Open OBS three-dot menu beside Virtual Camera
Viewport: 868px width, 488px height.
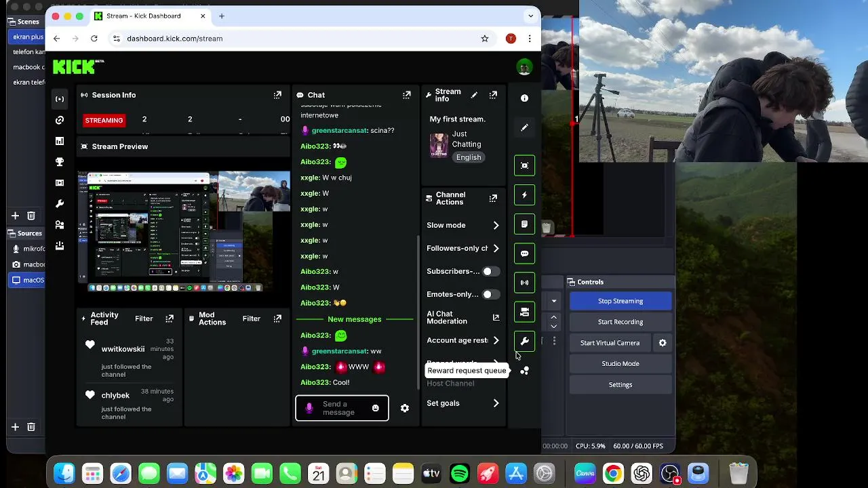[x=554, y=341]
